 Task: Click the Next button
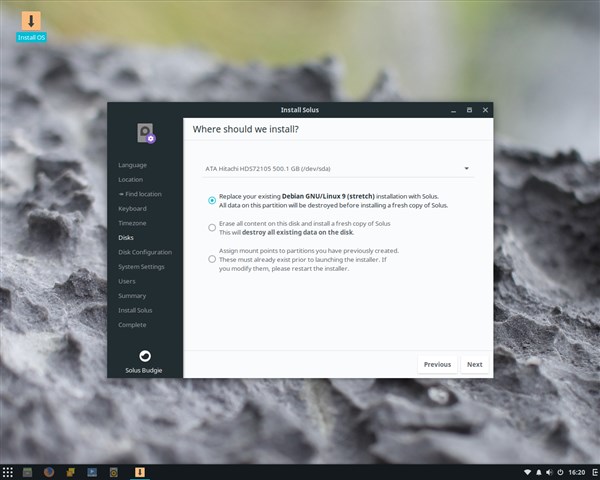pyautogui.click(x=474, y=364)
